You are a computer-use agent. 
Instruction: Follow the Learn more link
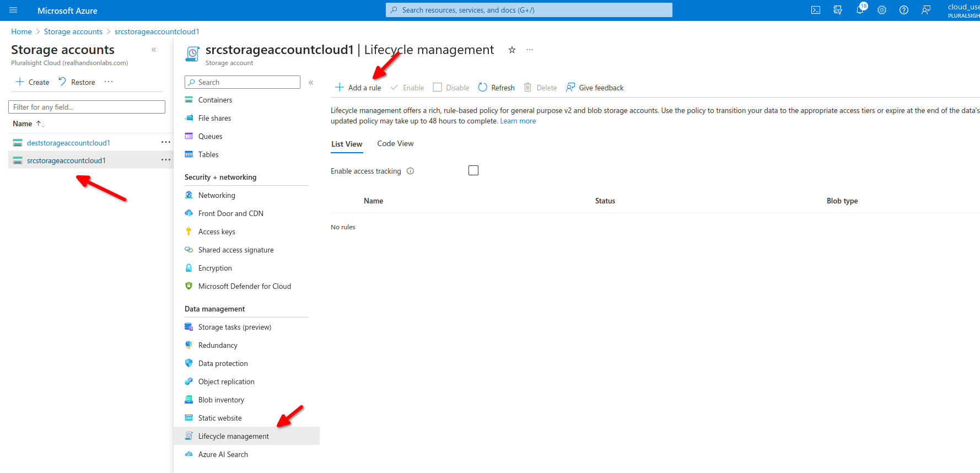tap(518, 121)
